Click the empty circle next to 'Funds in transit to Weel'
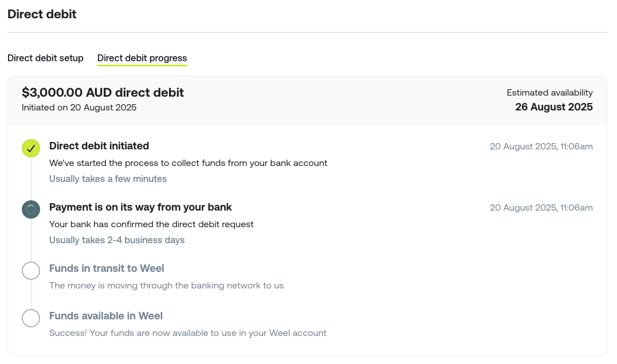 point(31,271)
